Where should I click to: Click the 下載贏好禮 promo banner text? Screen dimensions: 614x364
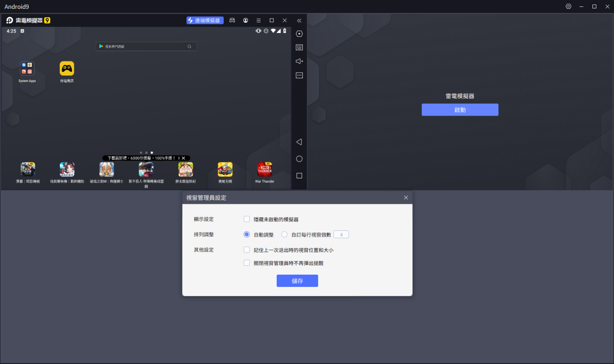pos(142,158)
